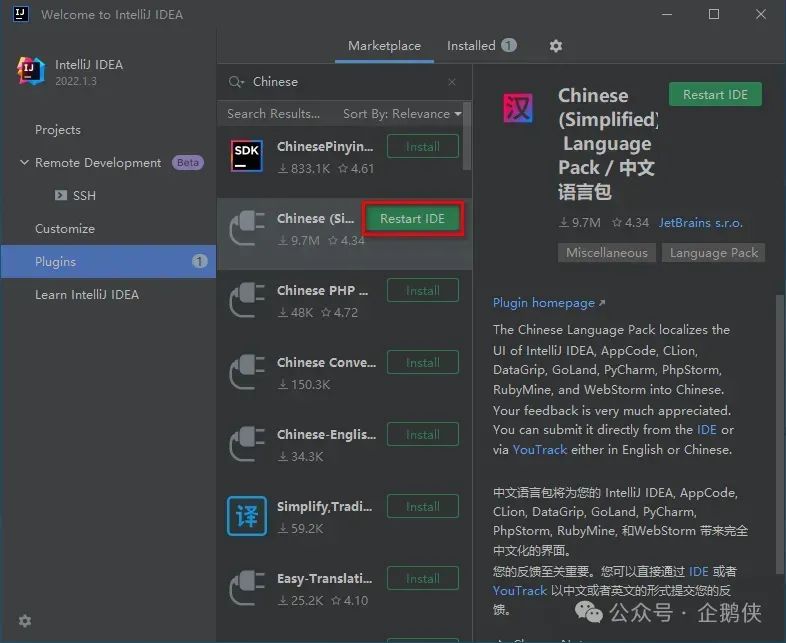Viewport: 786px width, 643px height.
Task: Click the search magnifier history icon
Action: (236, 82)
